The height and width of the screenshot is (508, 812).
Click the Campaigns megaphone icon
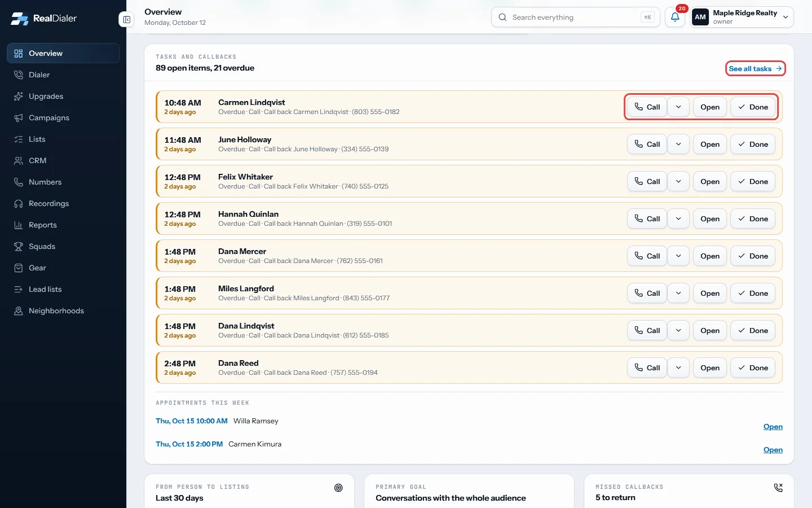[x=19, y=118]
